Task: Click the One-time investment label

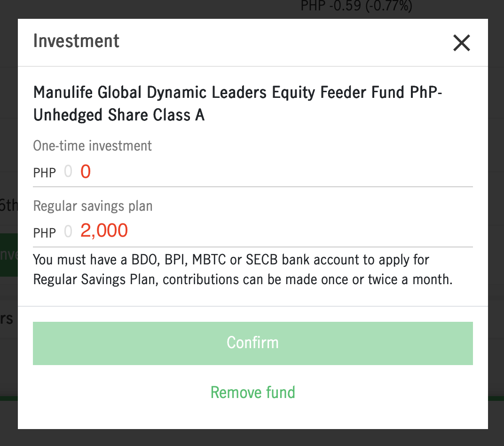Action: tap(92, 146)
